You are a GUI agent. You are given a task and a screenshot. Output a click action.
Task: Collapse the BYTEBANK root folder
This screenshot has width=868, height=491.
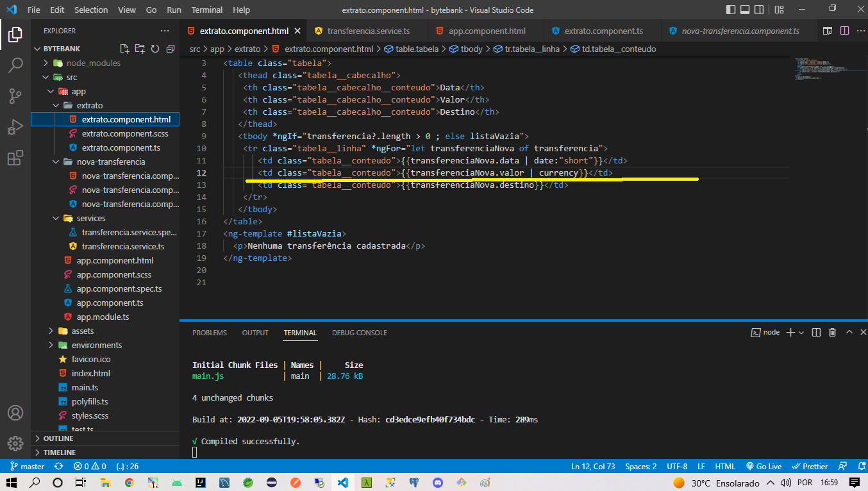click(x=37, y=49)
